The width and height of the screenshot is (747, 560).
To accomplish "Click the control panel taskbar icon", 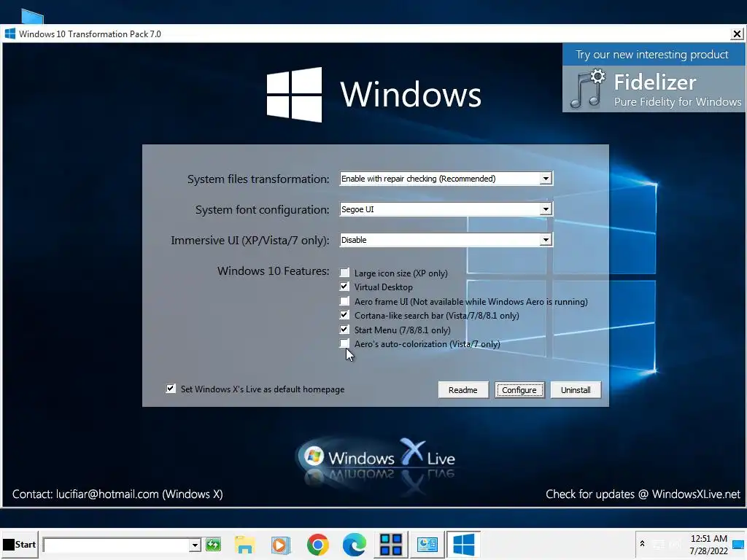I will 427,544.
